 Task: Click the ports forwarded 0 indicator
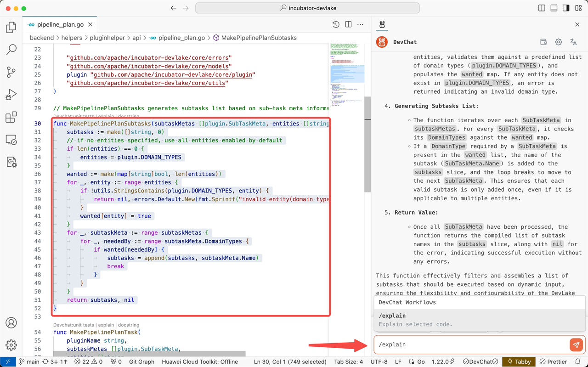(117, 361)
